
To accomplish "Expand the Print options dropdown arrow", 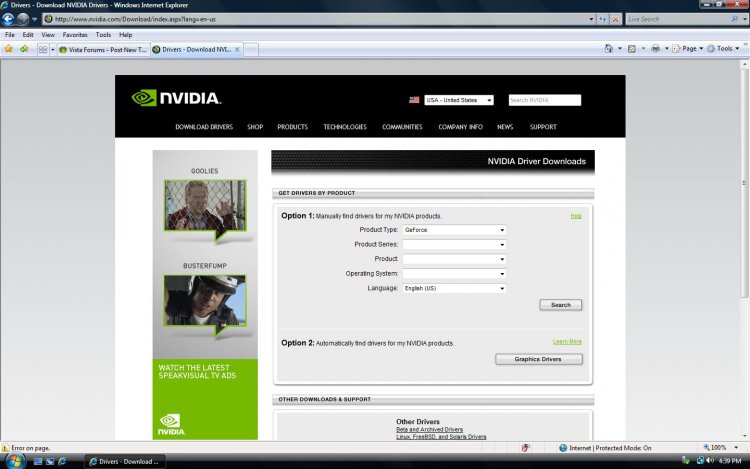I will 666,48.
